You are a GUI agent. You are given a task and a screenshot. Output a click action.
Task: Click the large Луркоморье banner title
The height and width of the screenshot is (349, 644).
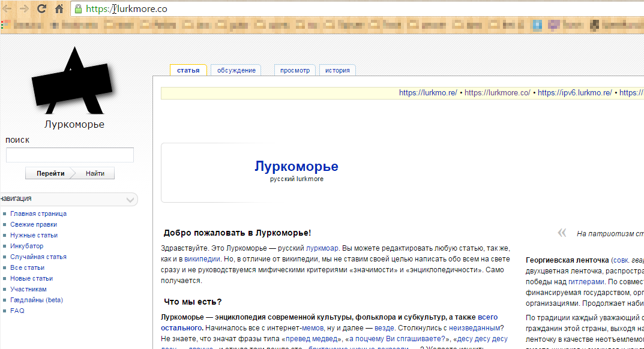coord(296,166)
